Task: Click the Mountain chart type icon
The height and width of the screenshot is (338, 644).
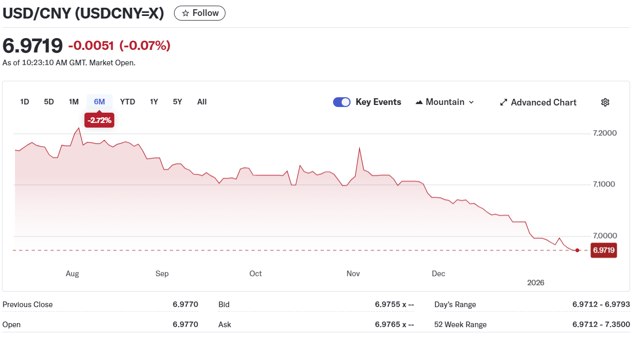Action: pyautogui.click(x=419, y=102)
